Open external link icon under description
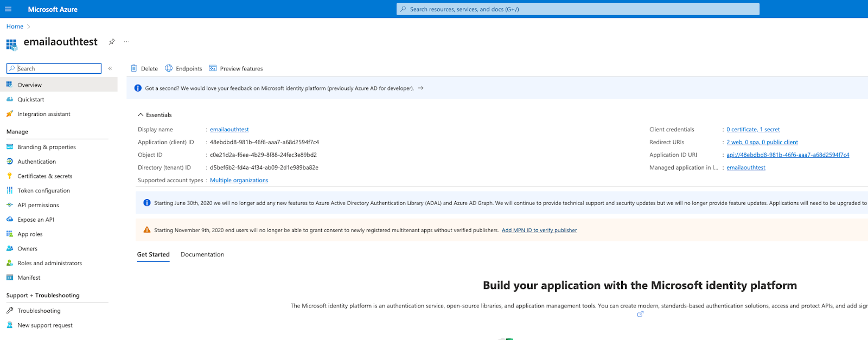 pos(640,314)
